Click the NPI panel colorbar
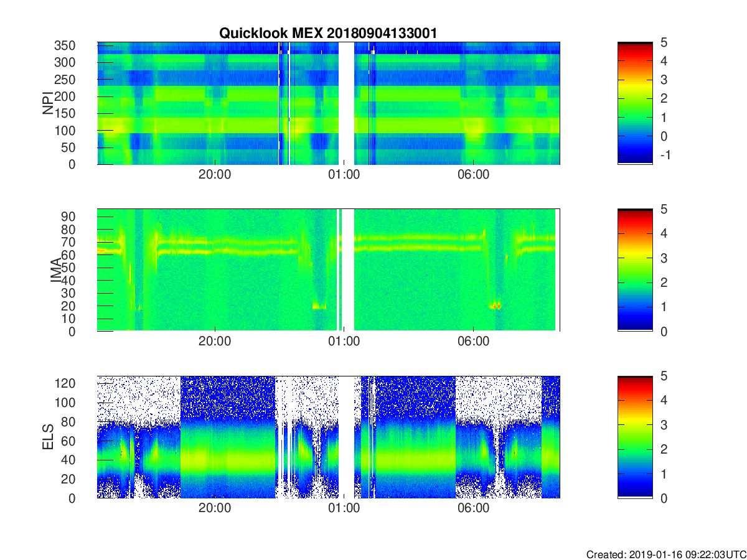Screen dimensions: 747x560 (635, 103)
